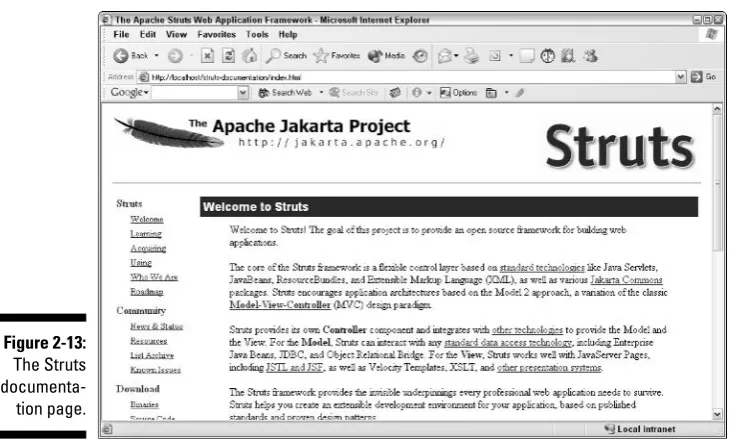Expand the Search Web dropdown arrow
This screenshot has width=733, height=446.
coord(321,93)
